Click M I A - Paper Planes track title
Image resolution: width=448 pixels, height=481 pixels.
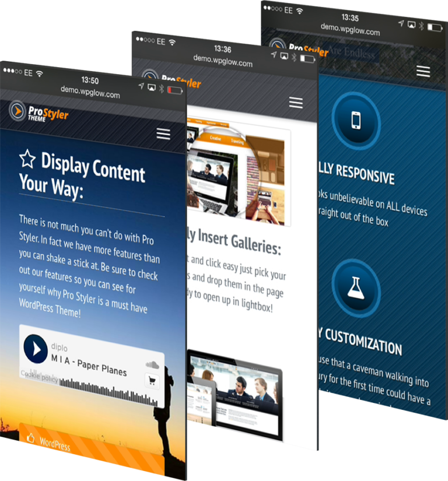(x=89, y=365)
